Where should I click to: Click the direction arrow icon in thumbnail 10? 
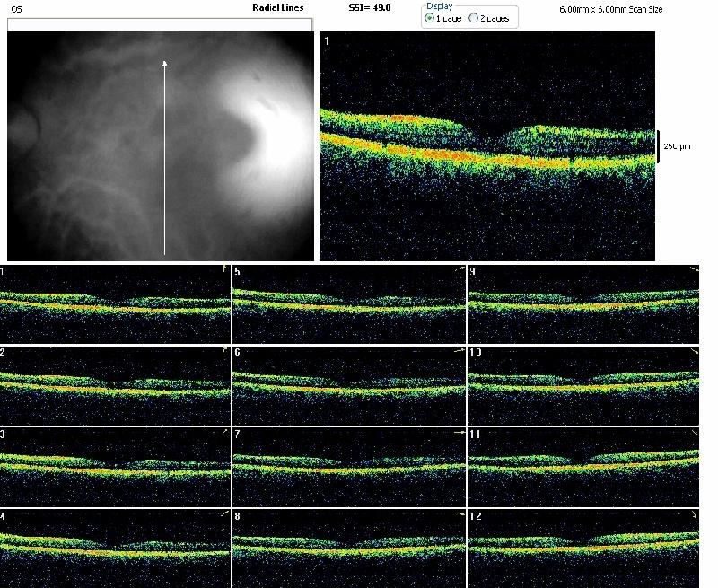(x=693, y=351)
